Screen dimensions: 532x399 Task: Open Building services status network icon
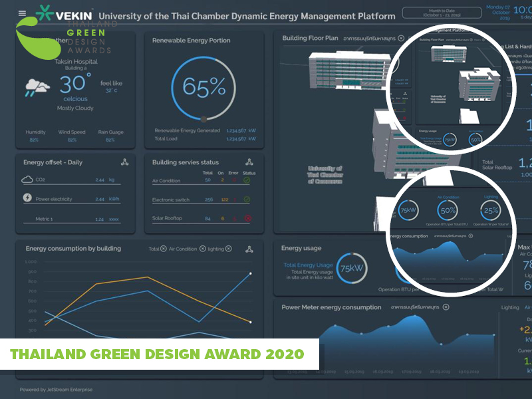(249, 162)
